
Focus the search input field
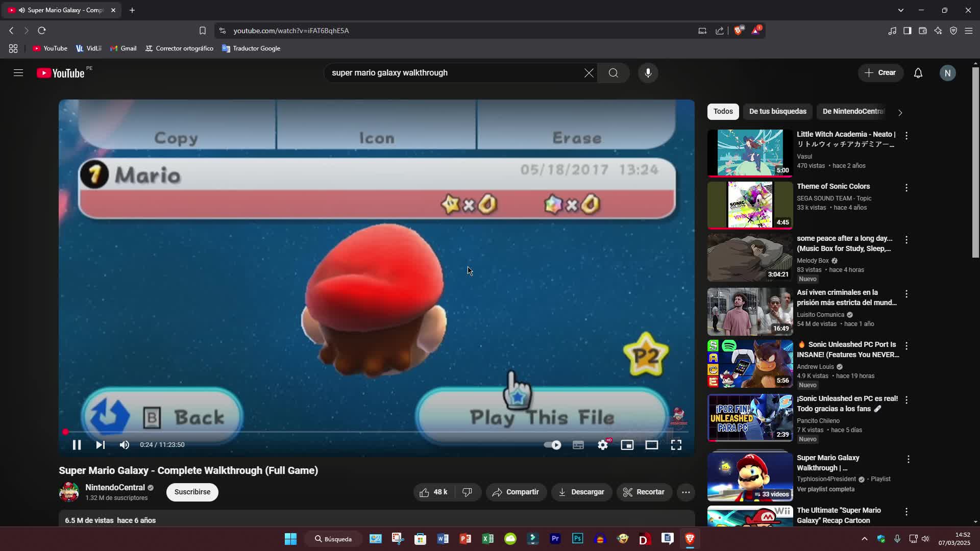454,73
